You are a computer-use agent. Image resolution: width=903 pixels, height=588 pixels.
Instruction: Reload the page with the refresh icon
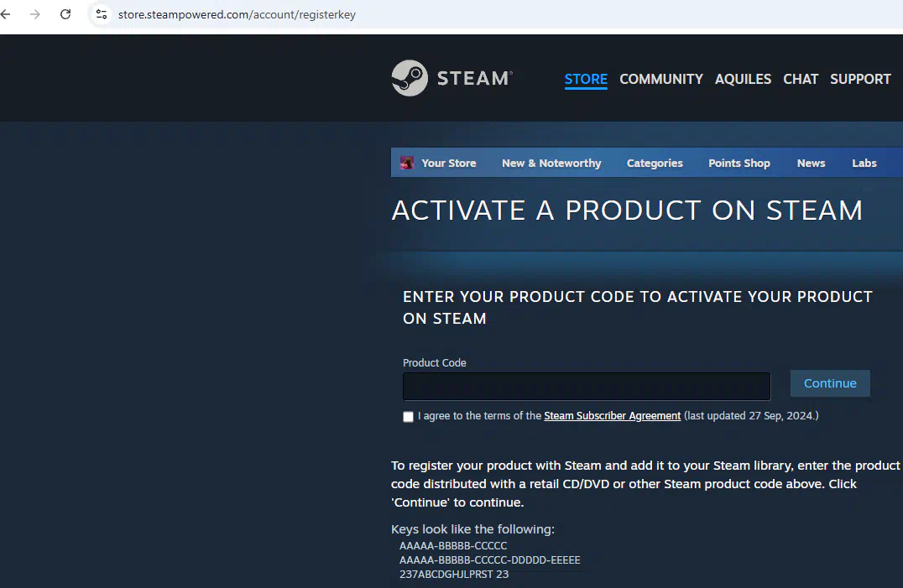[65, 14]
